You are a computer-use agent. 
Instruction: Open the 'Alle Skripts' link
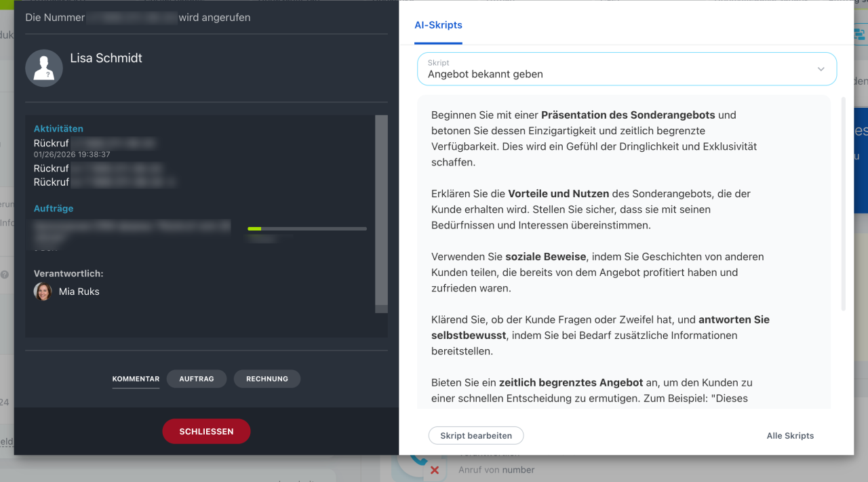(790, 436)
